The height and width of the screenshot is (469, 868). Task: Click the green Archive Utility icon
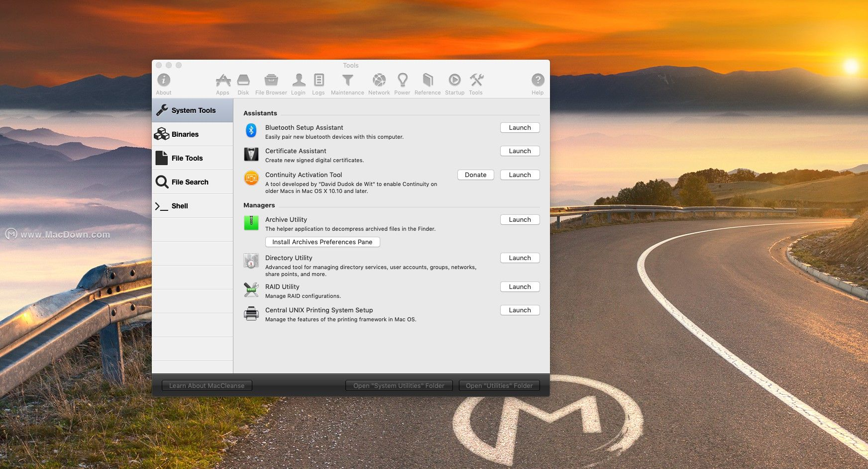point(251,223)
